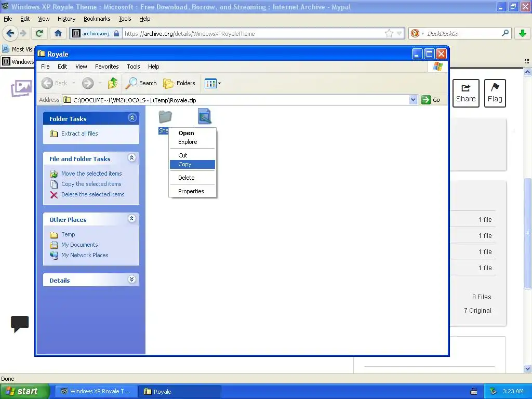532x399 pixels.
Task: Open My Documents under Other Places
Action: [x=79, y=245]
